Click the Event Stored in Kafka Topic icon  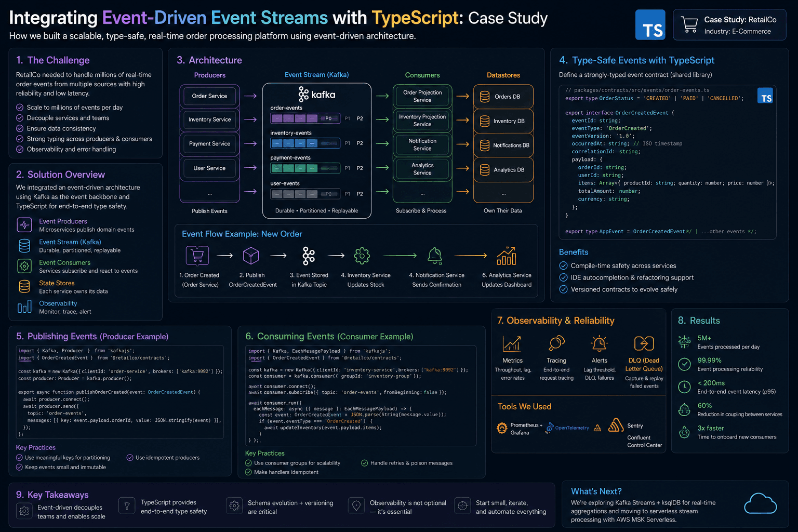[309, 256]
